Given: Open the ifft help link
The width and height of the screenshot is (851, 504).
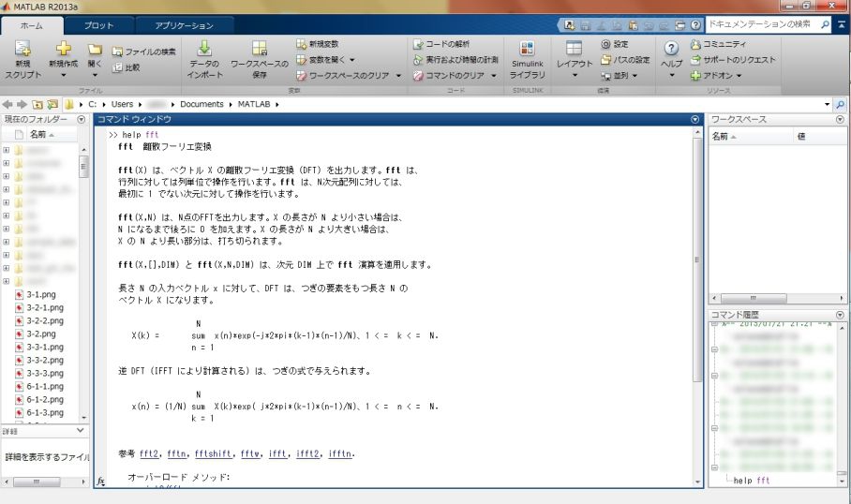Looking at the screenshot, I should pos(277,453).
